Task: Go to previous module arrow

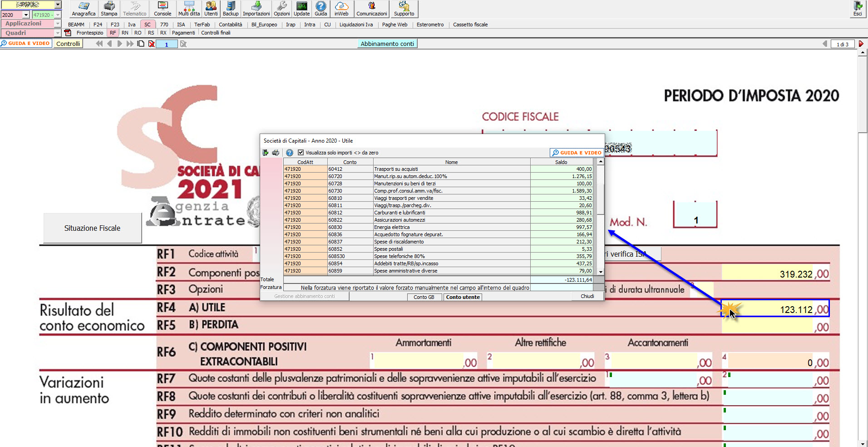Action: pos(109,44)
